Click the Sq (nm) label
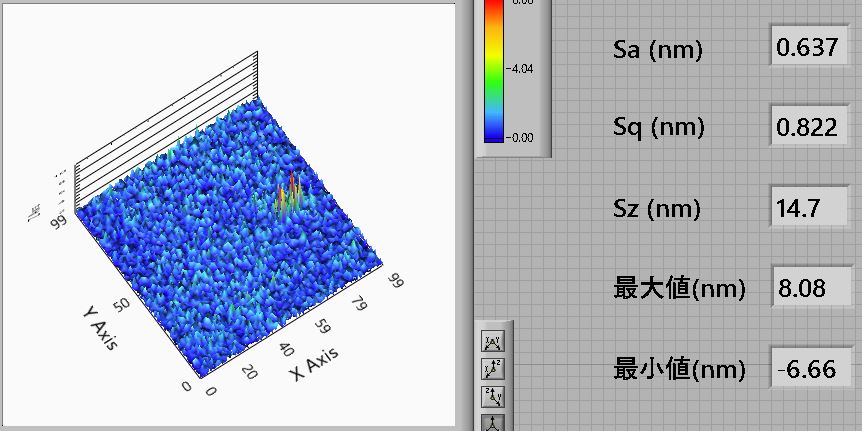Viewport: 862px width, 431px height. pos(658,128)
